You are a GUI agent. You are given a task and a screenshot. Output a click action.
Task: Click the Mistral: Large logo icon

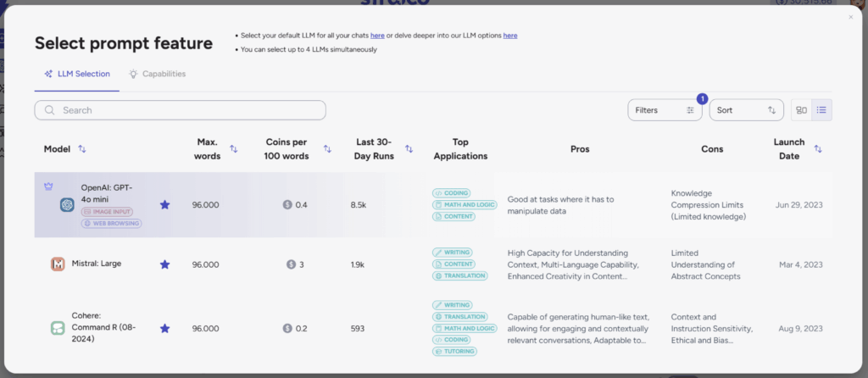pos(58,264)
